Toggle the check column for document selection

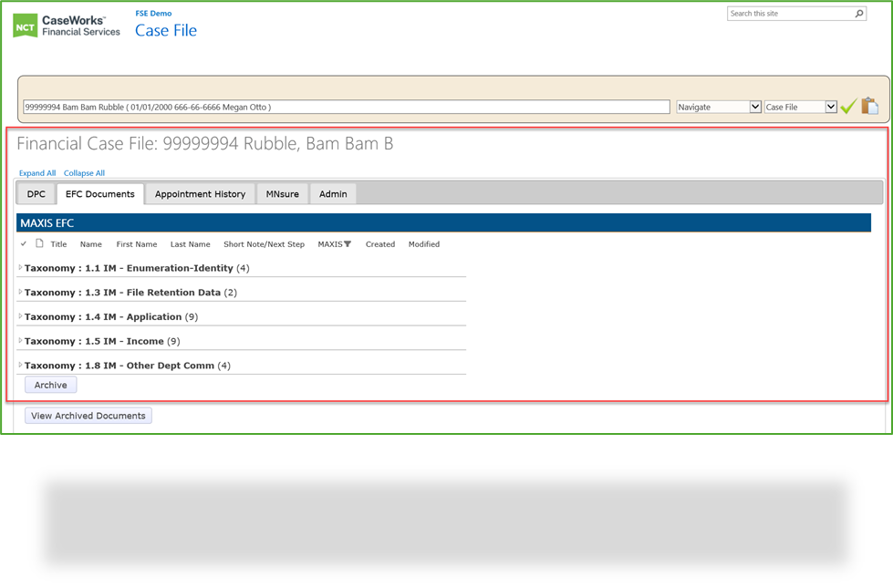point(25,243)
